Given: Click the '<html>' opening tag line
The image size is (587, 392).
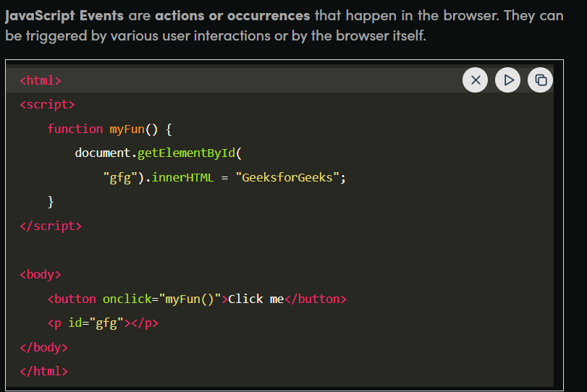Looking at the screenshot, I should pyautogui.click(x=41, y=80).
